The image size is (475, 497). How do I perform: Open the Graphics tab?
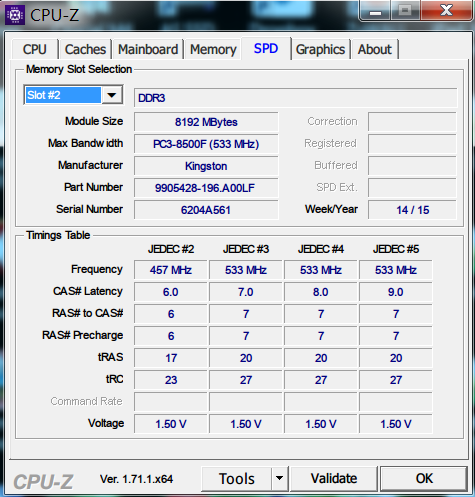(320, 50)
